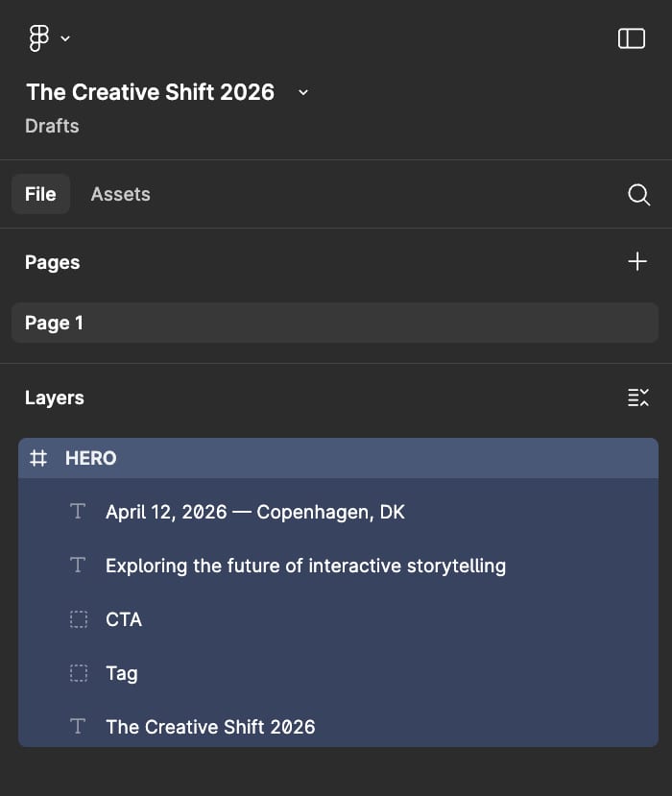Open the Figma main menu icon
The width and height of the screenshot is (672, 796).
(37, 37)
